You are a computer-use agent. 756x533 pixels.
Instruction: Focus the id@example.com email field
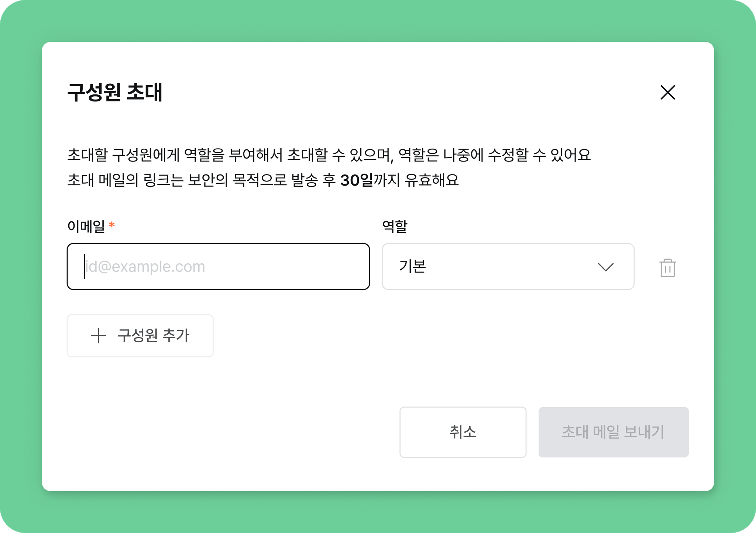[x=218, y=266]
